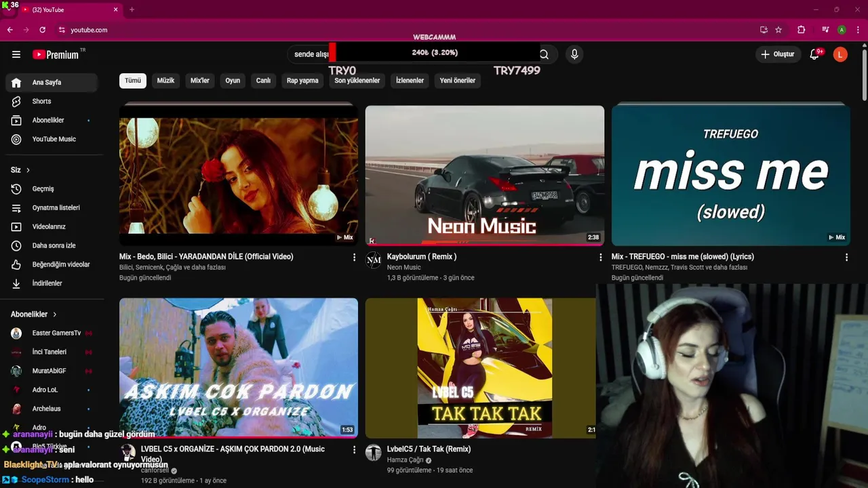
Task: Select the Rap yapma filter chip
Action: pyautogui.click(x=302, y=80)
